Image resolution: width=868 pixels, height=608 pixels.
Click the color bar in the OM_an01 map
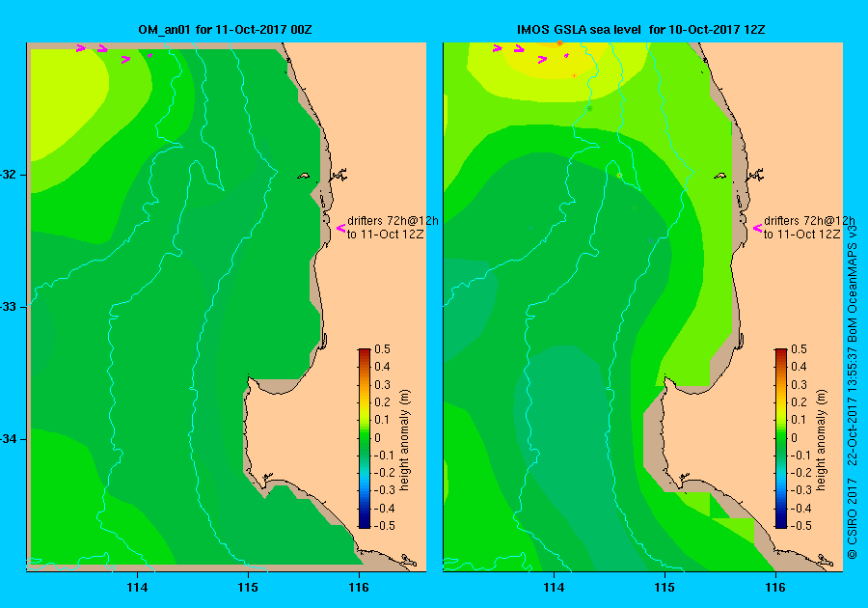(x=365, y=438)
